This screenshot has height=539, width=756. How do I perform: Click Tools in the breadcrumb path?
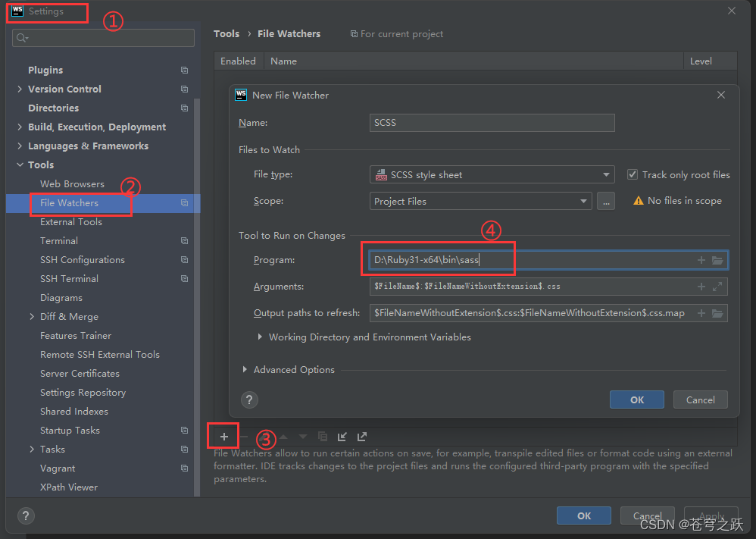(x=226, y=33)
